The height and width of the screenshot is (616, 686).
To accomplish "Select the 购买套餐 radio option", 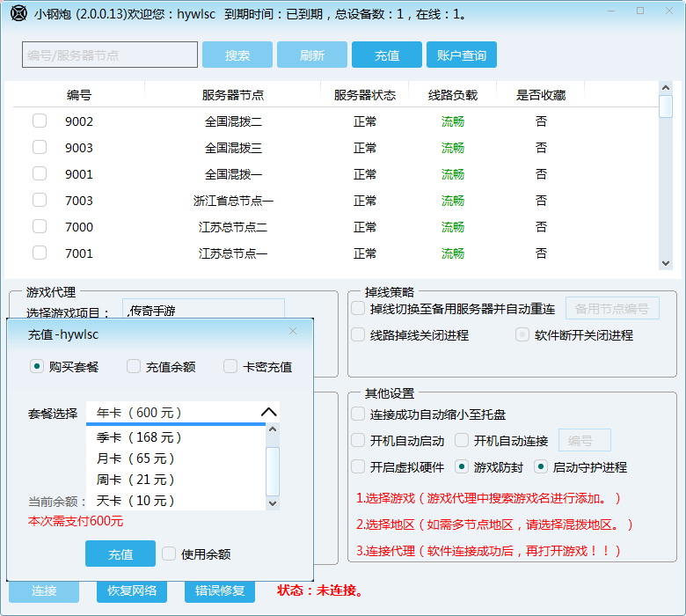I will [x=37, y=366].
